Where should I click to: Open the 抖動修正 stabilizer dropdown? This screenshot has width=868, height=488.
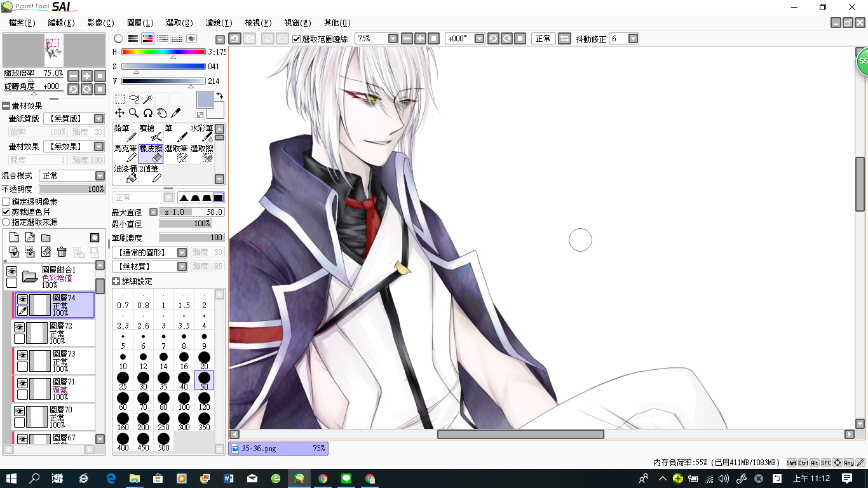click(x=633, y=39)
